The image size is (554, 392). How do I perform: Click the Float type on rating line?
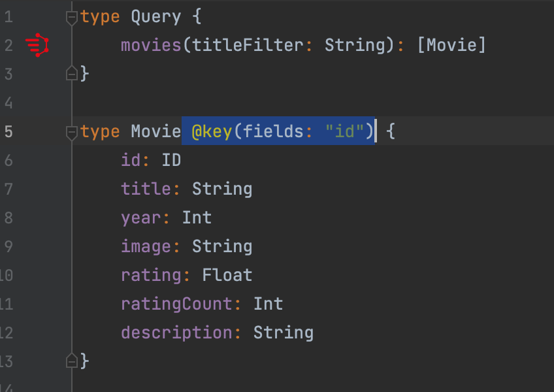pos(227,275)
